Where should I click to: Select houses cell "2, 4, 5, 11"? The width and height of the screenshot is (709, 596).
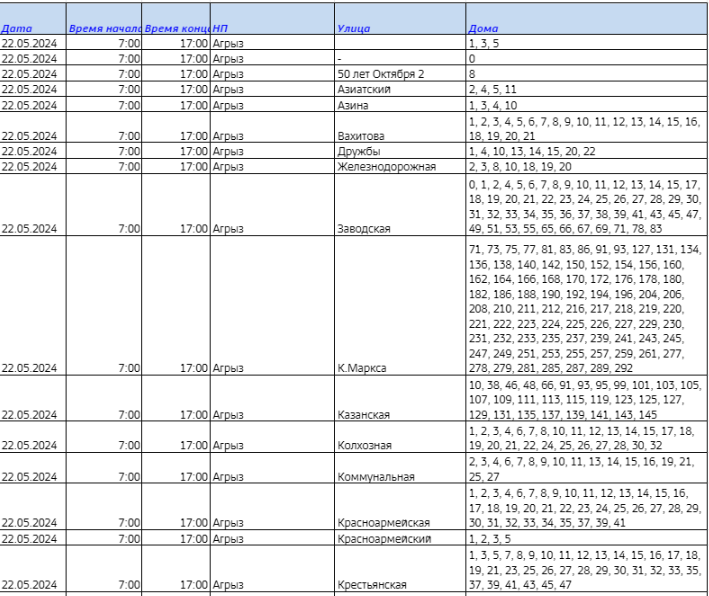(491, 88)
